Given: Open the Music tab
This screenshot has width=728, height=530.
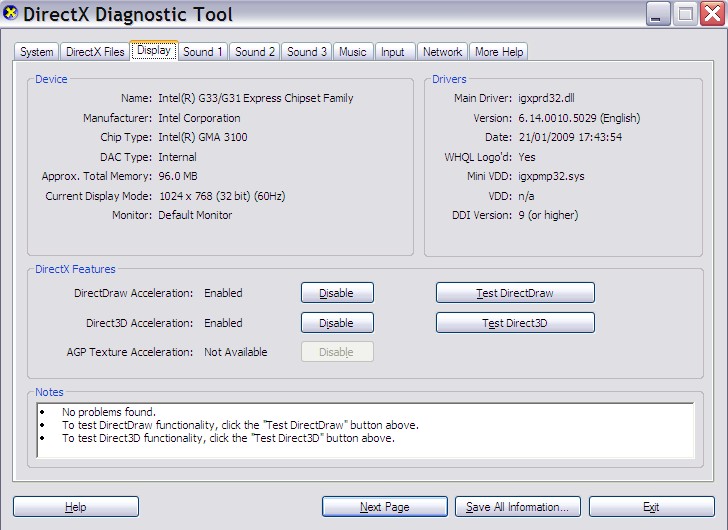Looking at the screenshot, I should [352, 52].
